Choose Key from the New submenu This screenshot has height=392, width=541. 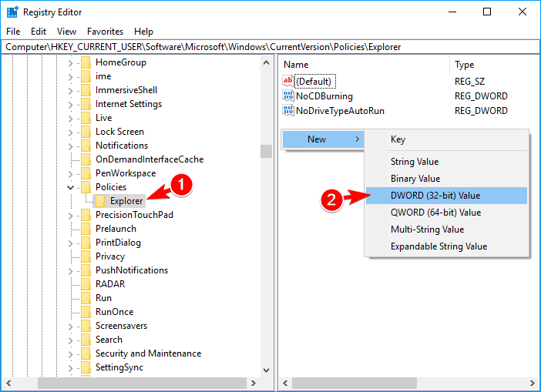446,139
